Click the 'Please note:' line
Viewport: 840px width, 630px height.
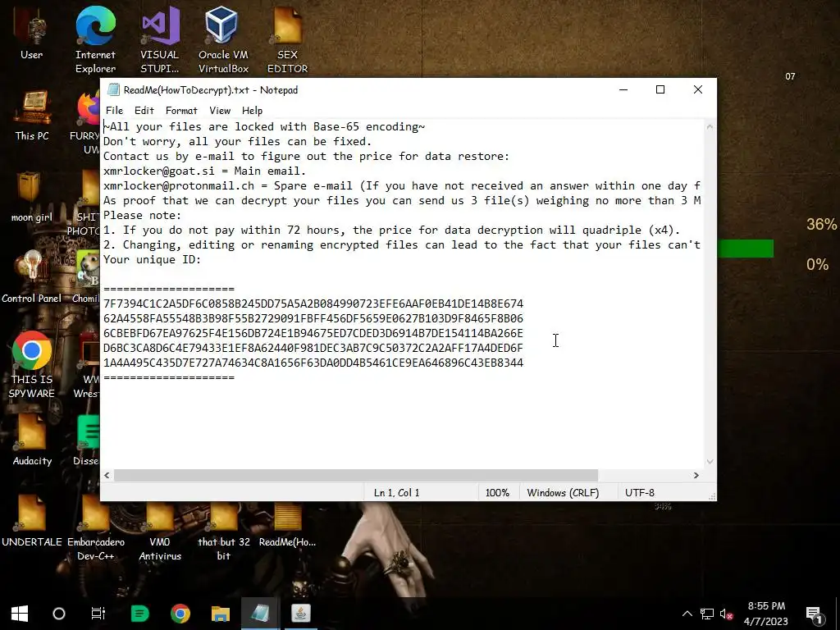pos(142,216)
